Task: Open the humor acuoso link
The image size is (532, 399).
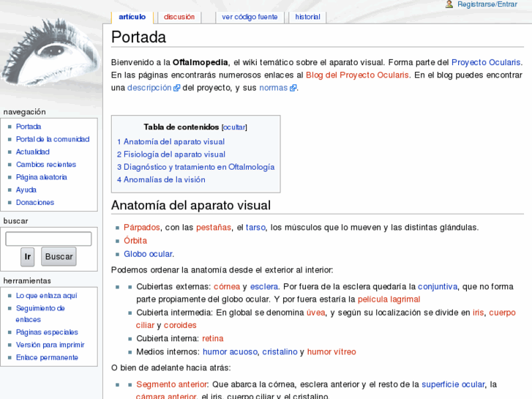Action: pyautogui.click(x=230, y=352)
